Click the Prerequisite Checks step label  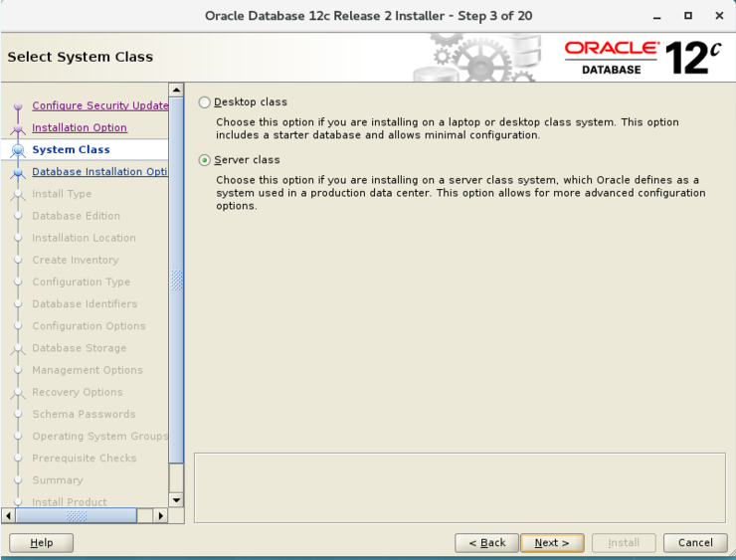[84, 459]
